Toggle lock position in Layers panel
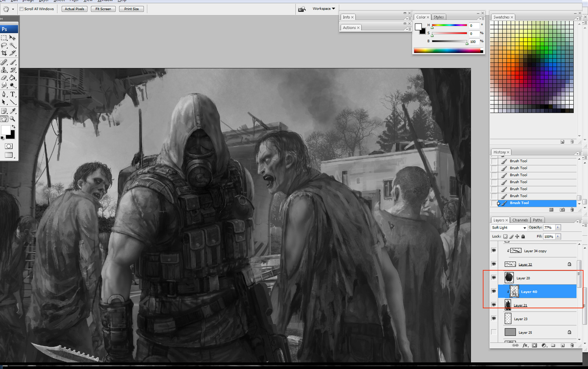This screenshot has width=588, height=369. click(517, 237)
